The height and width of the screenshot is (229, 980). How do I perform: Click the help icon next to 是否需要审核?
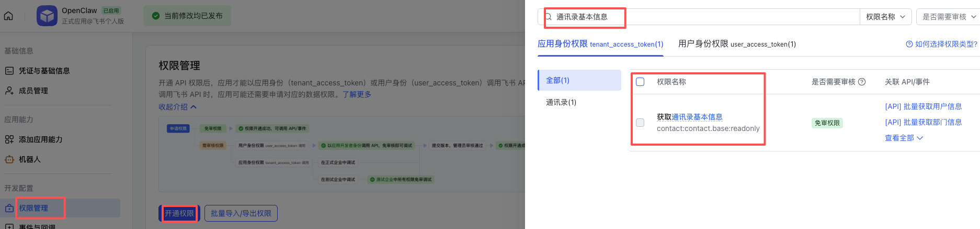click(x=862, y=82)
